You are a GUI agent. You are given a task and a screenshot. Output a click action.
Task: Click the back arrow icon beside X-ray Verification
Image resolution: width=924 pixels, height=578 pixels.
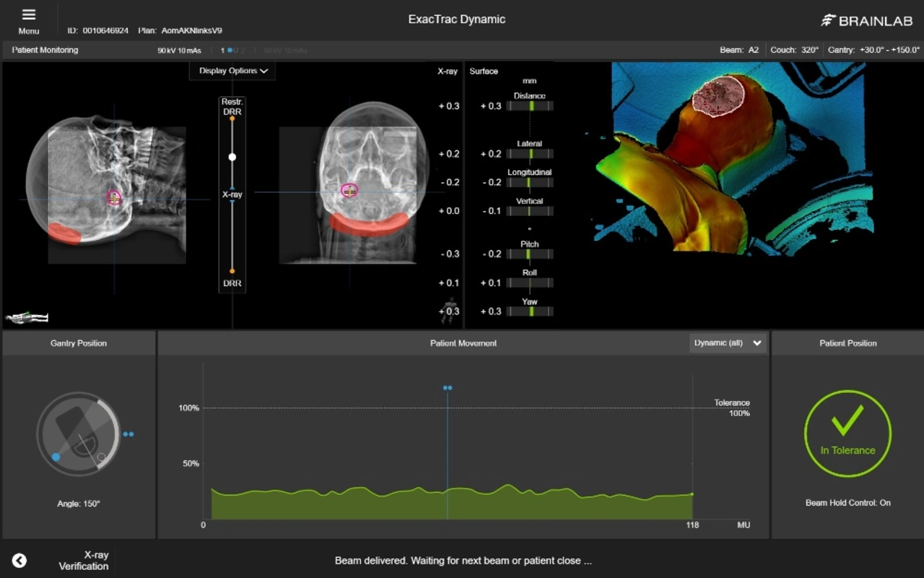pyautogui.click(x=19, y=561)
